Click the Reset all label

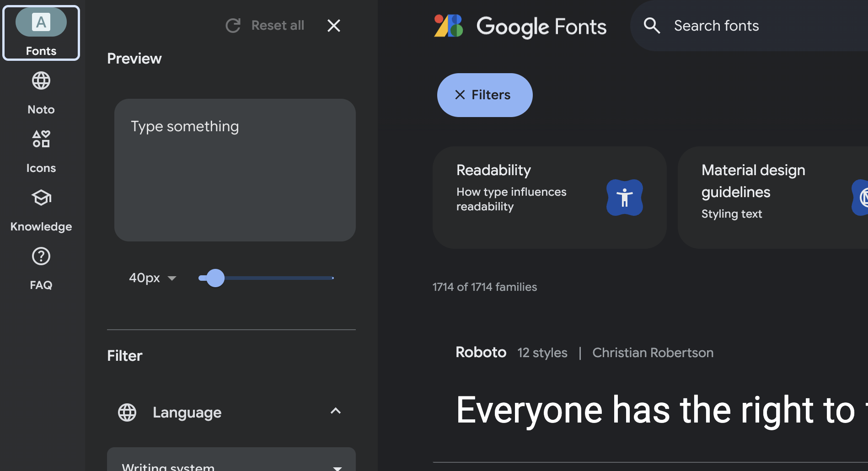coord(278,26)
